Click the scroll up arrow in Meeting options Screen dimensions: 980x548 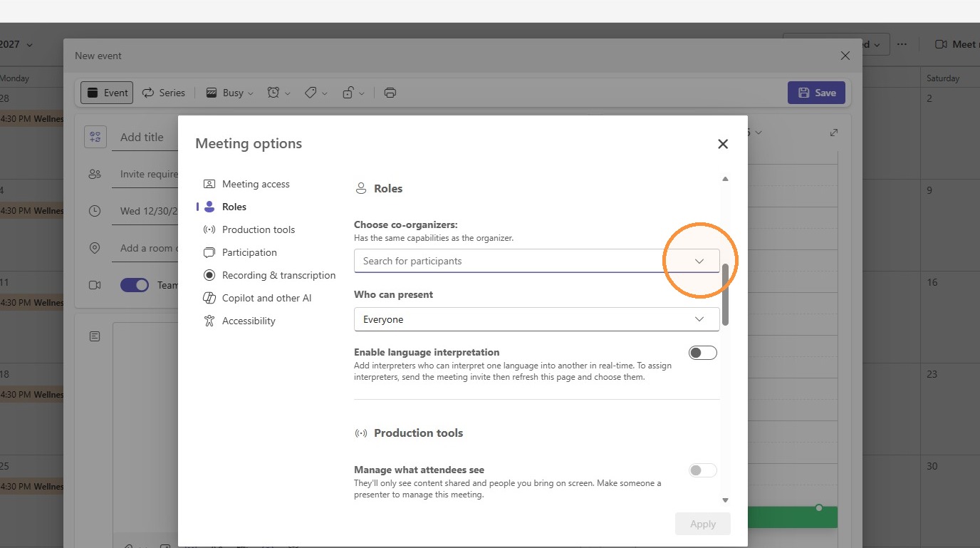click(x=725, y=179)
